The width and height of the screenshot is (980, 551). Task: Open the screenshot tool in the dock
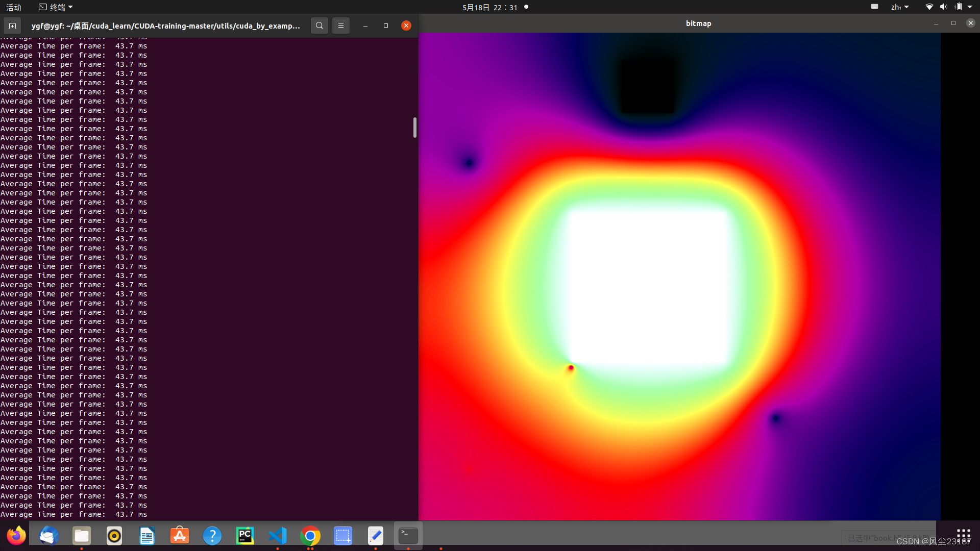pyautogui.click(x=343, y=536)
